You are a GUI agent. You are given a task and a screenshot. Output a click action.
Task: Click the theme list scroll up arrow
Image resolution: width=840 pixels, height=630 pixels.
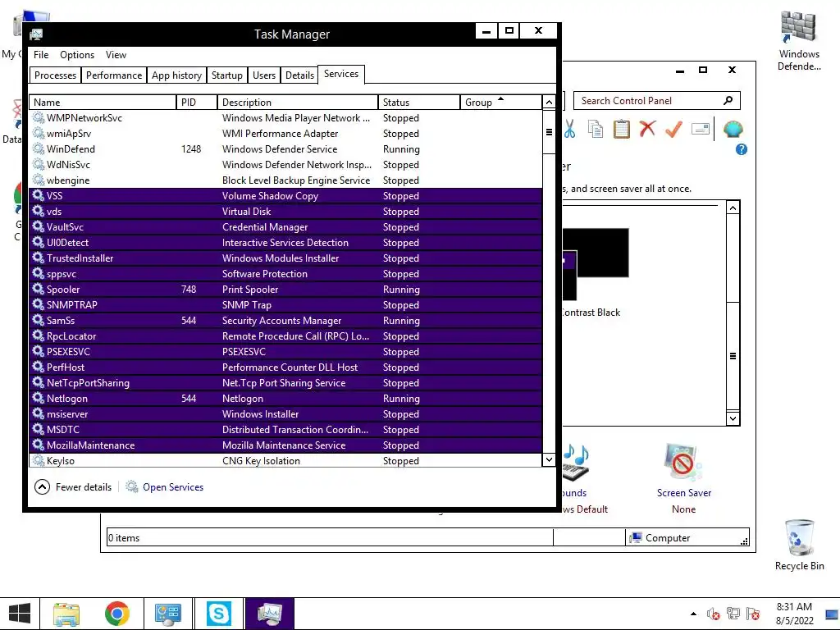(733, 208)
